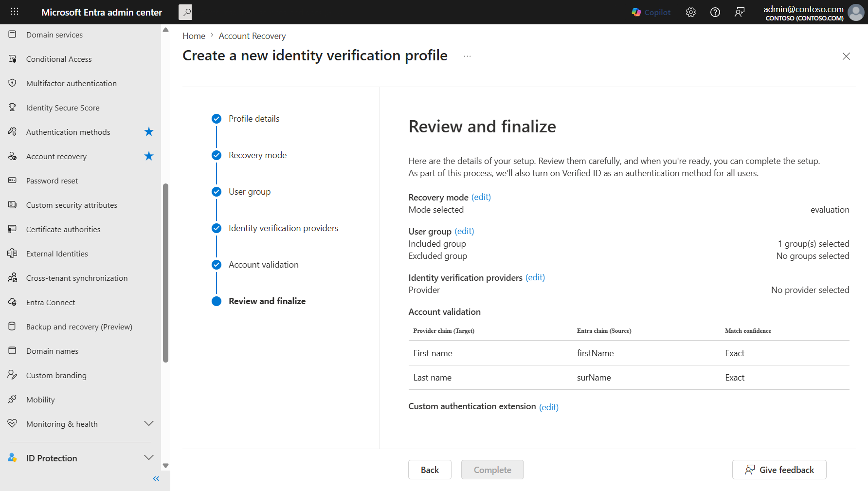Expand the ID Protection section
The image size is (868, 491).
point(149,458)
